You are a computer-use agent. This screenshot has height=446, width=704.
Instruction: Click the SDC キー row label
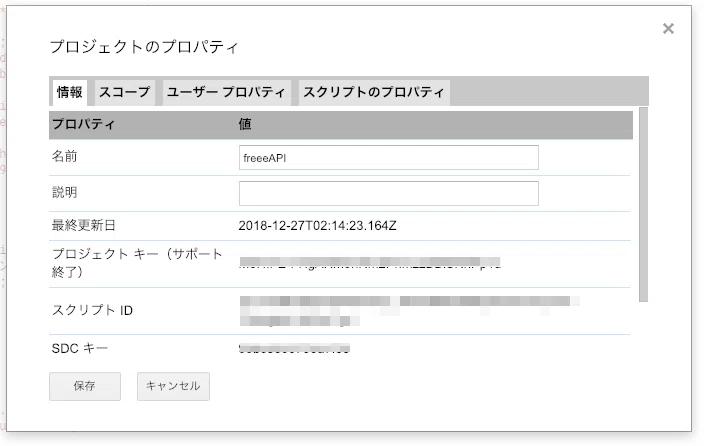[x=80, y=349]
